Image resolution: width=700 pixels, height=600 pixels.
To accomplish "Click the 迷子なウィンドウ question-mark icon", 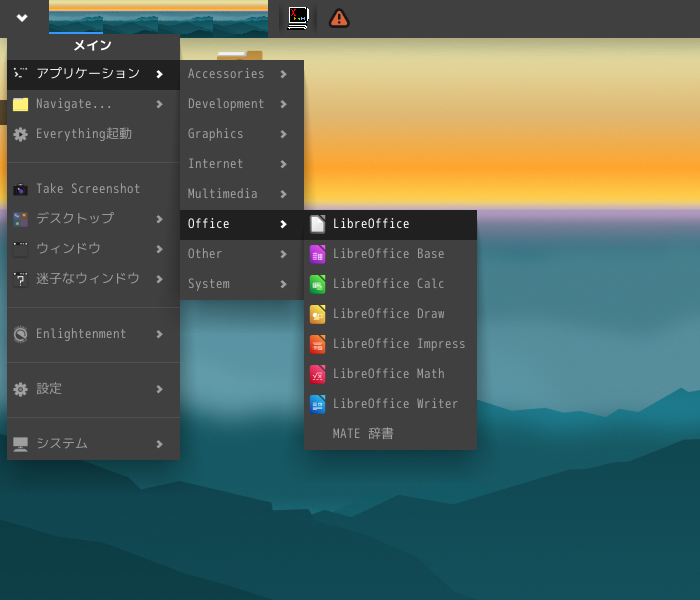I will pos(20,279).
